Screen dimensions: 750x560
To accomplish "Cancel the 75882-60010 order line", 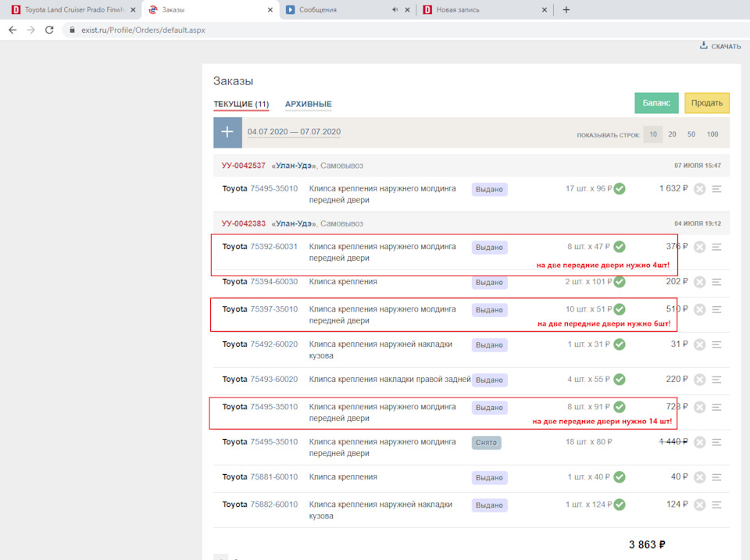I will tap(700, 505).
